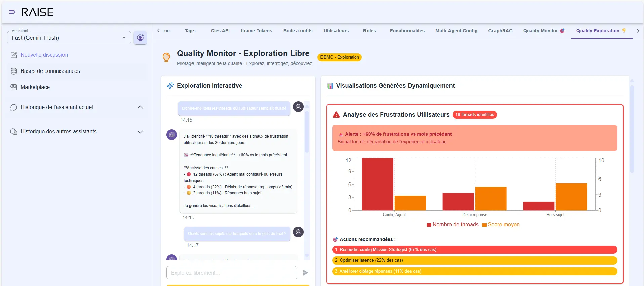Click the Marketplace store icon
This screenshot has height=286, width=644.
(x=14, y=87)
